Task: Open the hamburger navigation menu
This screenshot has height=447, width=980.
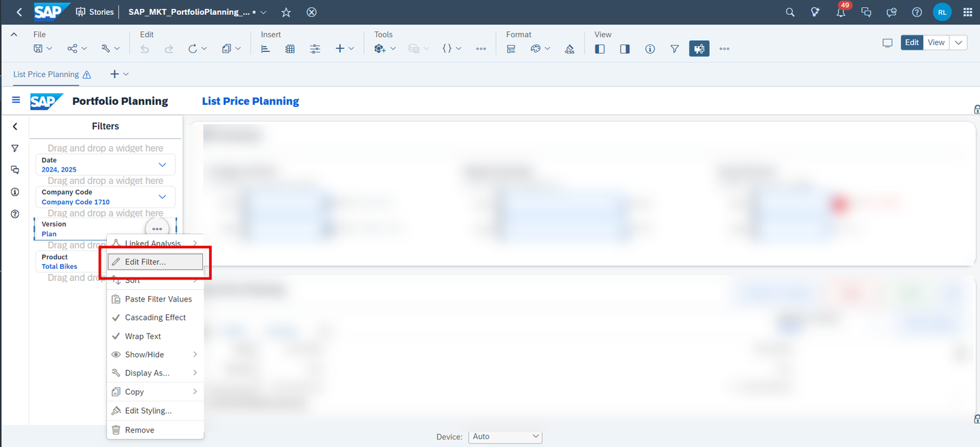Action: coord(16,101)
